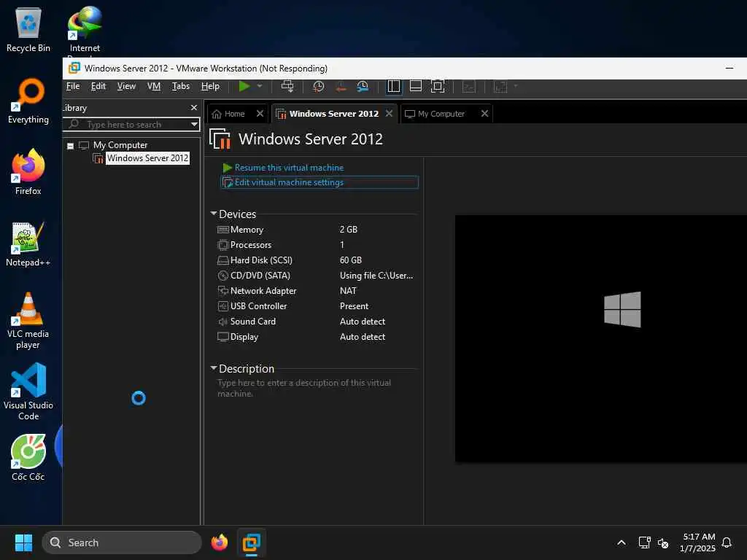Collapse the Description section
Screen dimensions: 747x560
(x=214, y=368)
